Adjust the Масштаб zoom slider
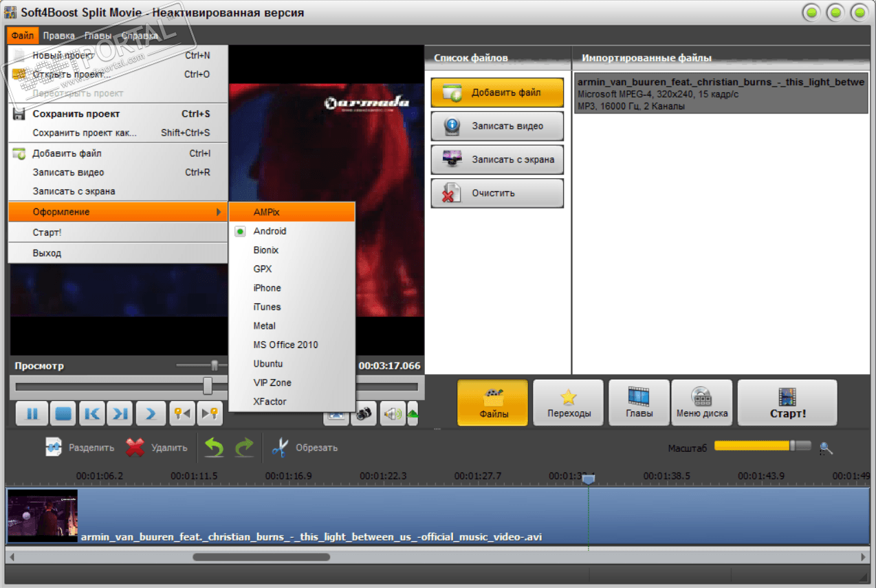This screenshot has width=876, height=588. click(763, 446)
